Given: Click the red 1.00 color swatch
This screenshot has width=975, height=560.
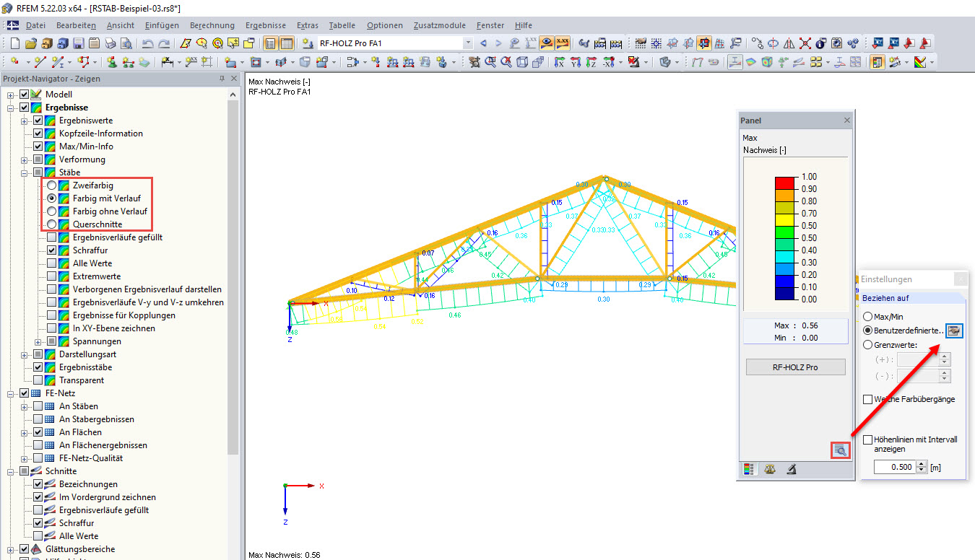Looking at the screenshot, I should click(x=784, y=183).
